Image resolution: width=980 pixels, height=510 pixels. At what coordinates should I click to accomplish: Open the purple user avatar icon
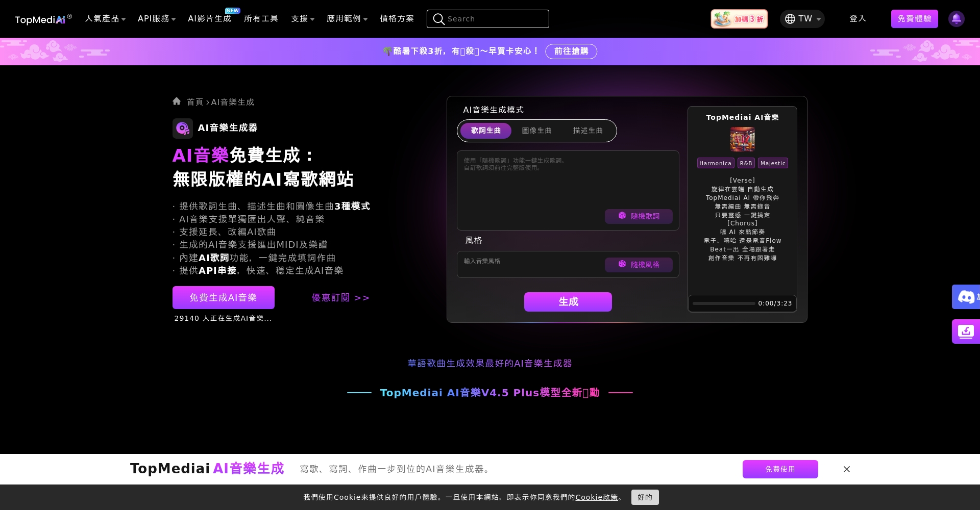(956, 19)
